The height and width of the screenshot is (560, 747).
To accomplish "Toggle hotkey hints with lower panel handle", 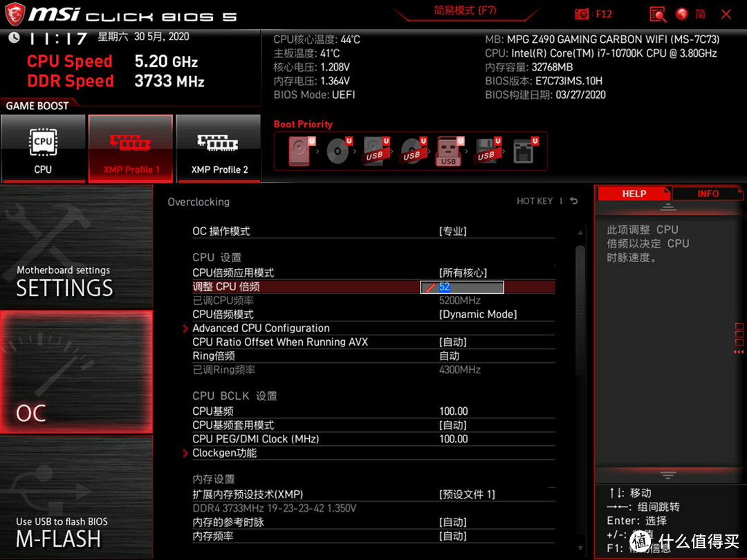I will point(668,475).
